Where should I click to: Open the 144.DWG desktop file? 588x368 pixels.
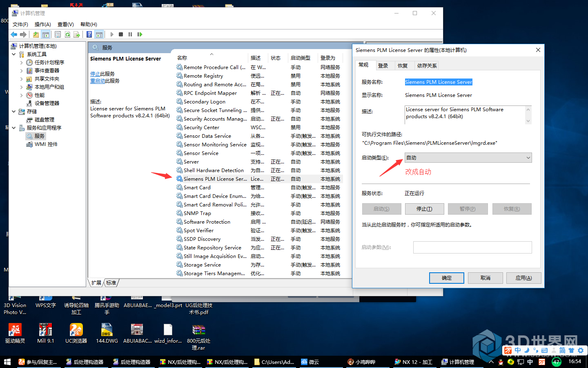tap(107, 333)
